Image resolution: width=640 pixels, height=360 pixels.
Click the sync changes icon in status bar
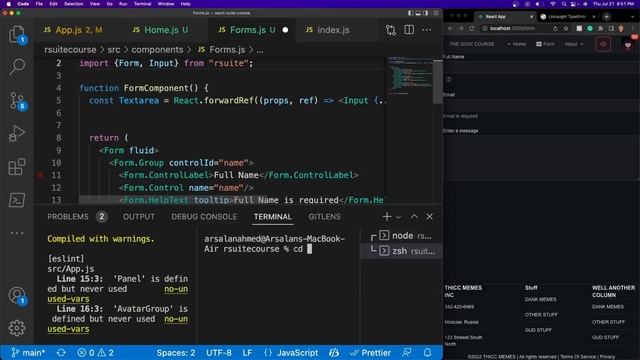(x=61, y=353)
